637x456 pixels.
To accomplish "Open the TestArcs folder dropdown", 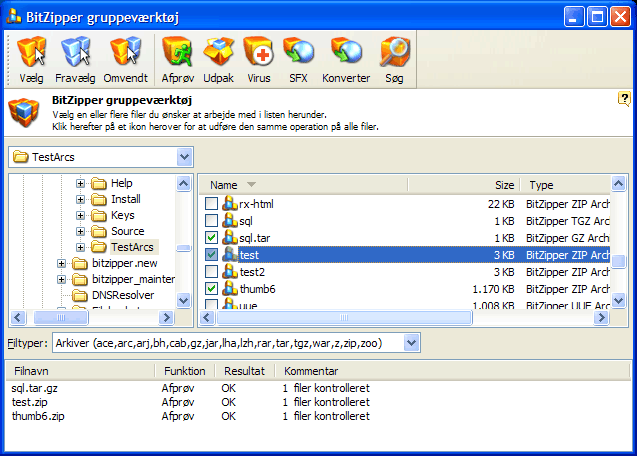I will pyautogui.click(x=184, y=157).
